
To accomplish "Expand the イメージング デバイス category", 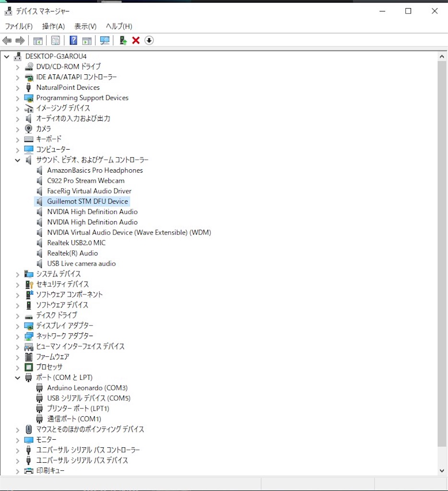I will [x=18, y=109].
